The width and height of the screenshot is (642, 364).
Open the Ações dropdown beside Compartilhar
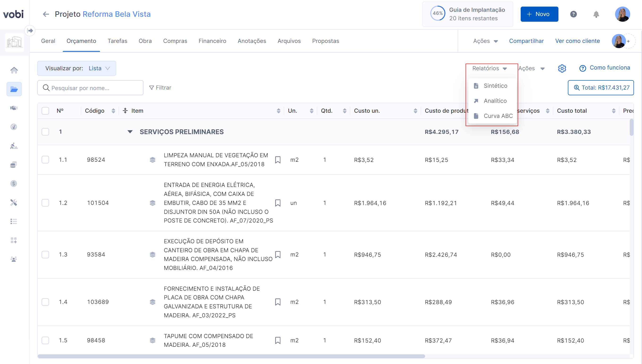(485, 41)
